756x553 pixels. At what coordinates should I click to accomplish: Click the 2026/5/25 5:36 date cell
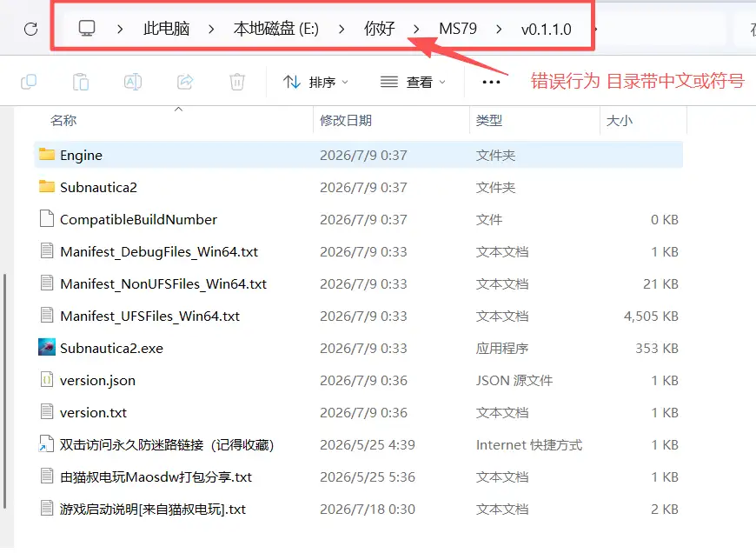368,477
